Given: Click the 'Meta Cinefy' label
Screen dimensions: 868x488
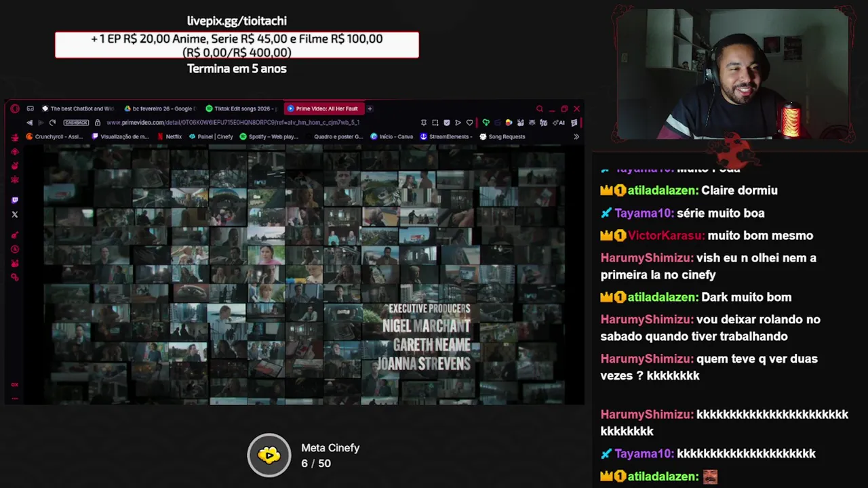Looking at the screenshot, I should click(330, 448).
